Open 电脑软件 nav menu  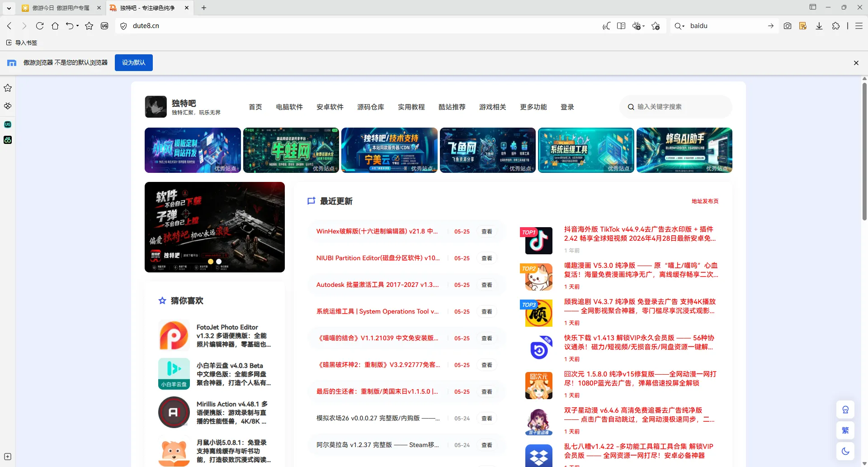pyautogui.click(x=289, y=107)
